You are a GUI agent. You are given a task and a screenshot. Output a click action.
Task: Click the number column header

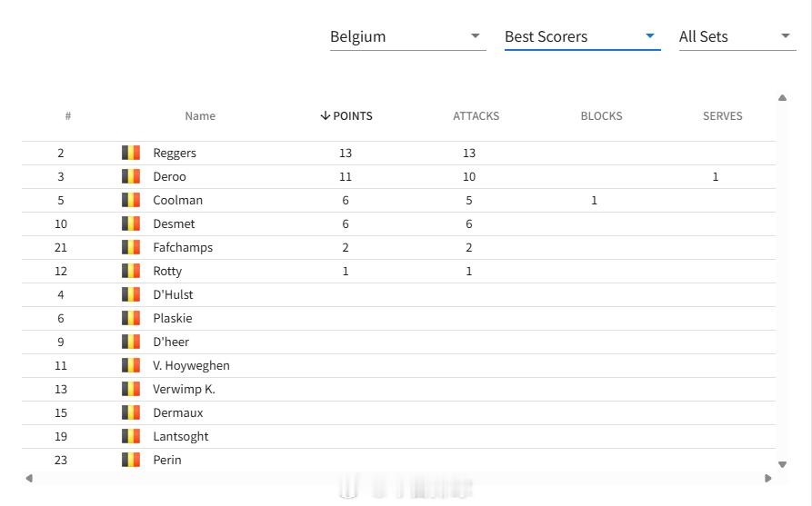pyautogui.click(x=68, y=116)
